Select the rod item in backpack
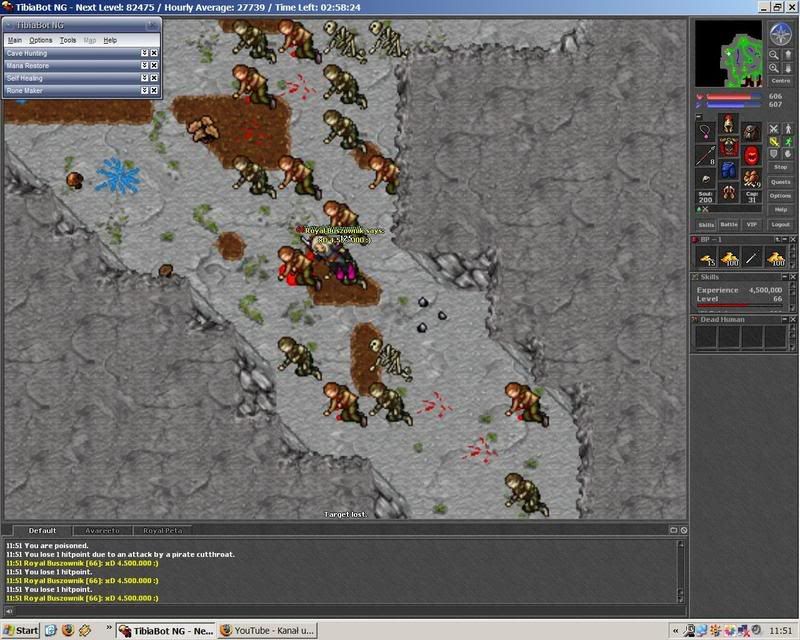 click(x=753, y=258)
